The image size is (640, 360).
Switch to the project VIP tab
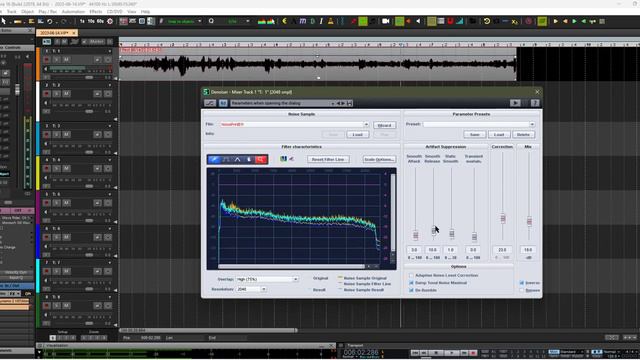tap(56, 33)
